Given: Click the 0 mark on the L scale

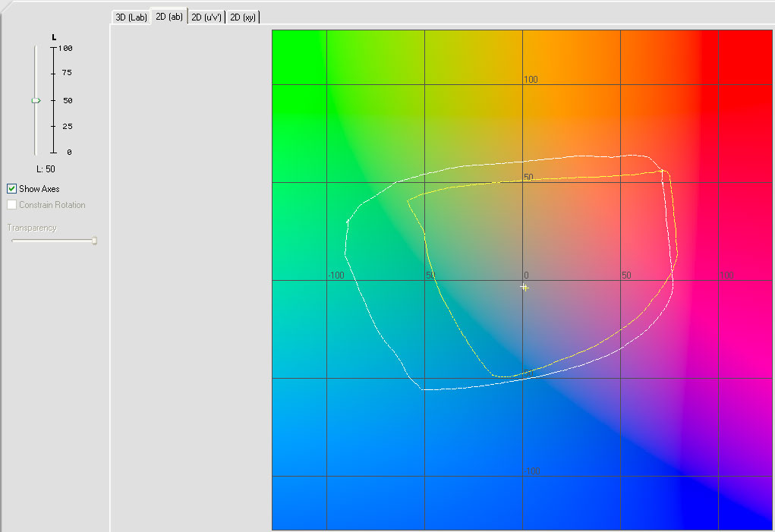Looking at the screenshot, I should [x=69, y=152].
